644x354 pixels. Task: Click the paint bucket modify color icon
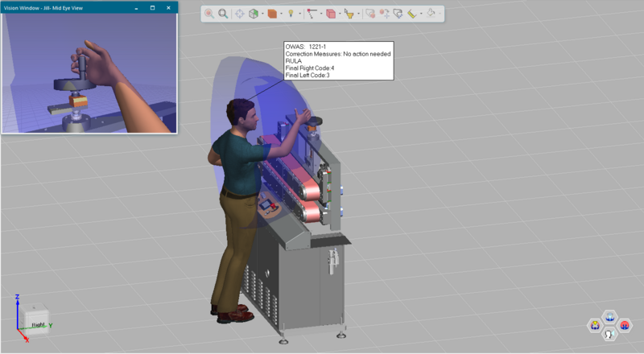click(x=431, y=14)
